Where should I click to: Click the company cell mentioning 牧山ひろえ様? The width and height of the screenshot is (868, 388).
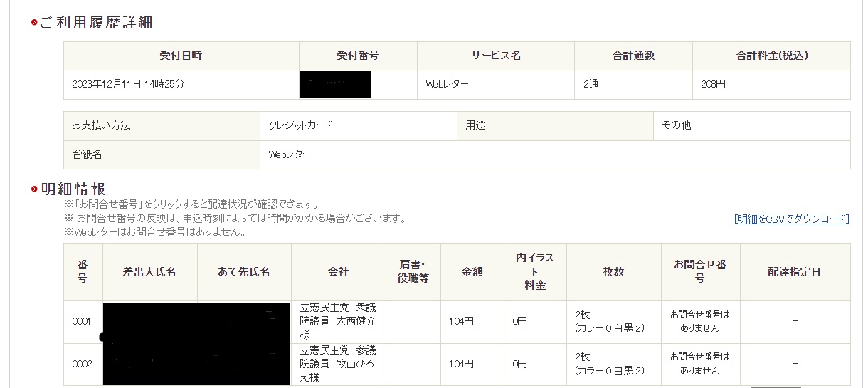coord(338,364)
